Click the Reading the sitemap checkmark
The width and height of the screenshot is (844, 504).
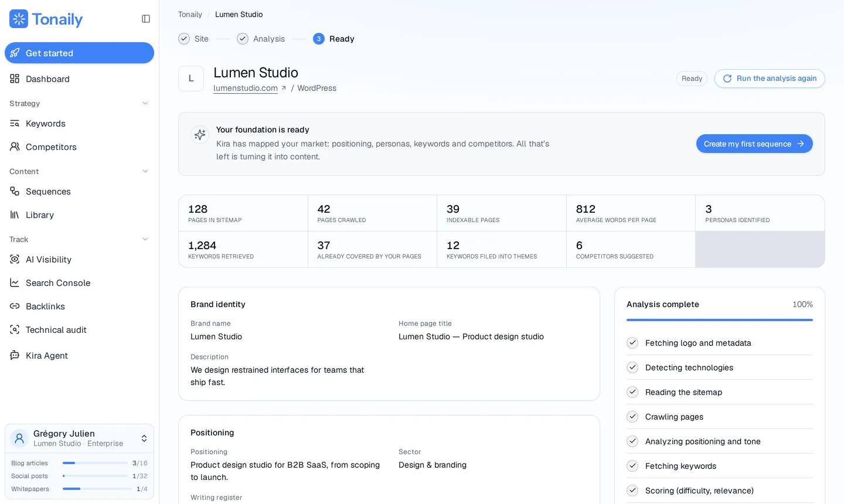coord(632,392)
